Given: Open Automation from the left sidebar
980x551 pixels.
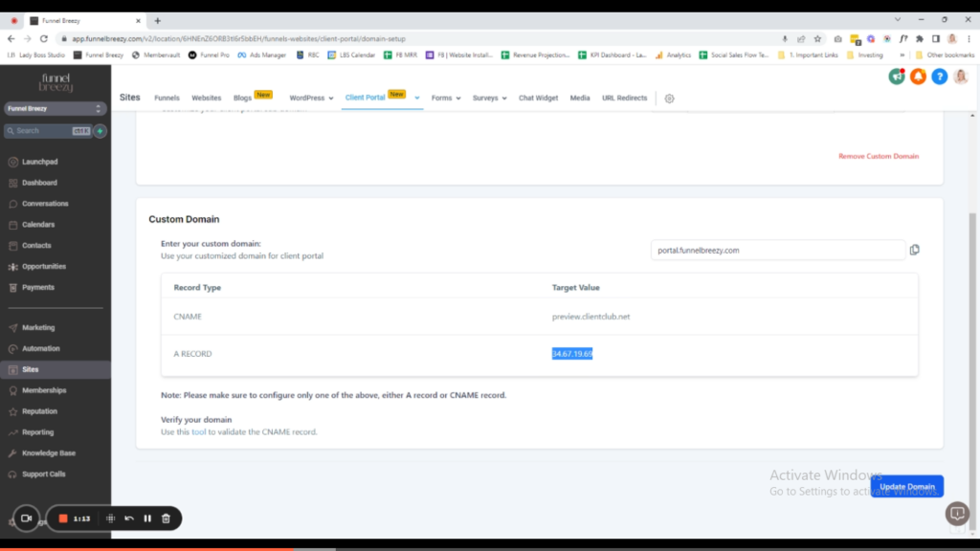Looking at the screenshot, I should click(40, 348).
